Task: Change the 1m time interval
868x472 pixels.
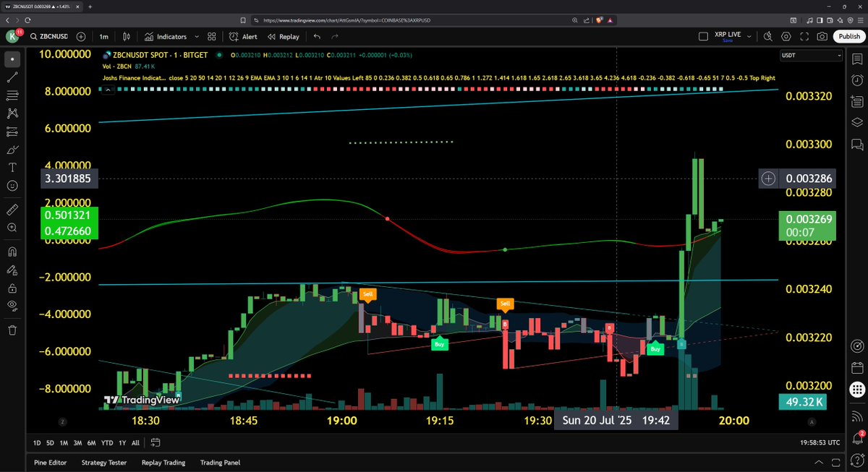Action: coord(104,36)
